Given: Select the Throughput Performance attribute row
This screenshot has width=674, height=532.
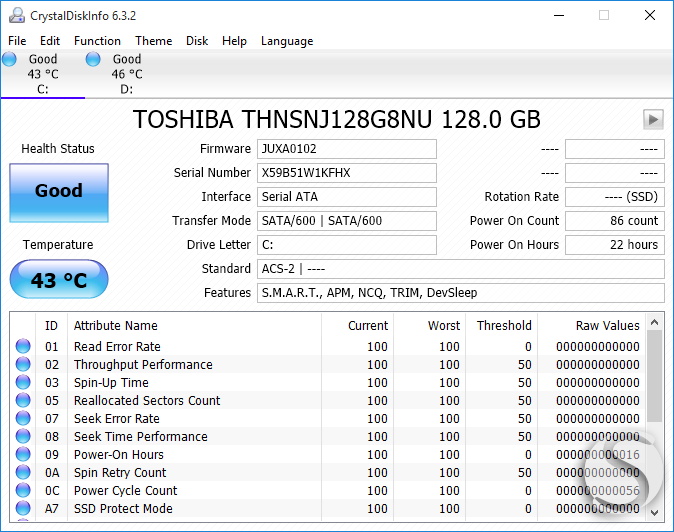Looking at the screenshot, I should [328, 364].
